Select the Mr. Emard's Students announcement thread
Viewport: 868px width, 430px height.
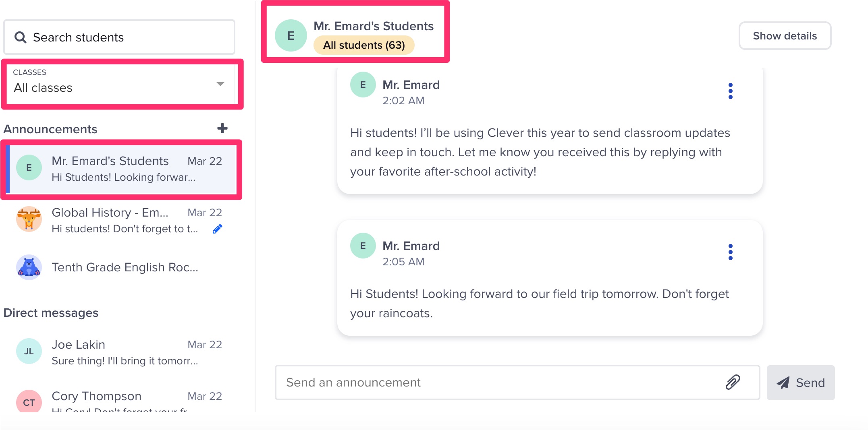121,169
